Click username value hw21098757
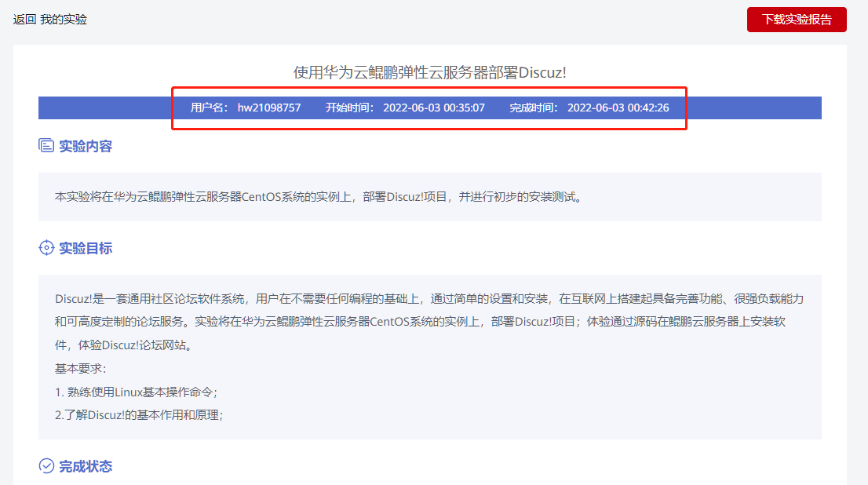Image resolution: width=868 pixels, height=485 pixels. [269, 108]
